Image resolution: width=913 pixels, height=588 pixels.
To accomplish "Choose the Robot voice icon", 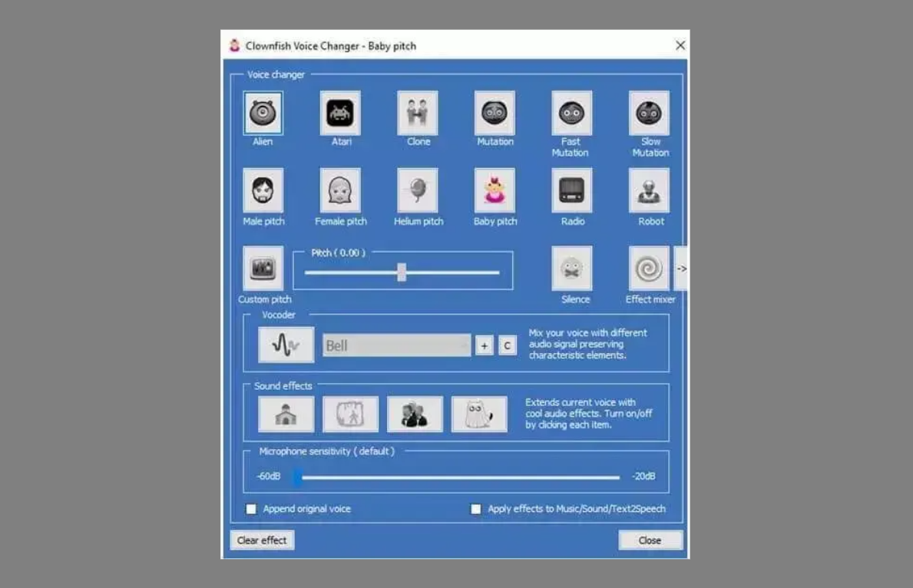I will click(649, 190).
